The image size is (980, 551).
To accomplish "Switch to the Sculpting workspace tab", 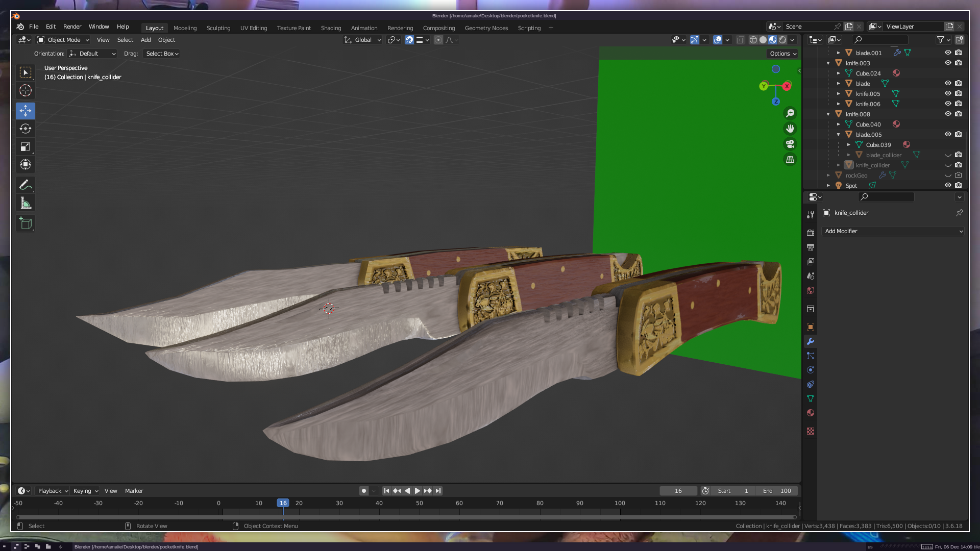I will [x=218, y=28].
